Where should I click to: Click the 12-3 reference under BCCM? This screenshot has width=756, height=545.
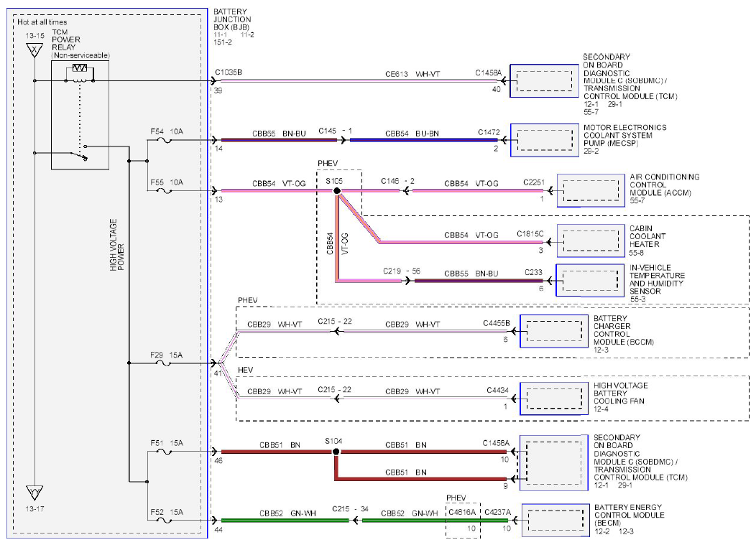click(601, 350)
